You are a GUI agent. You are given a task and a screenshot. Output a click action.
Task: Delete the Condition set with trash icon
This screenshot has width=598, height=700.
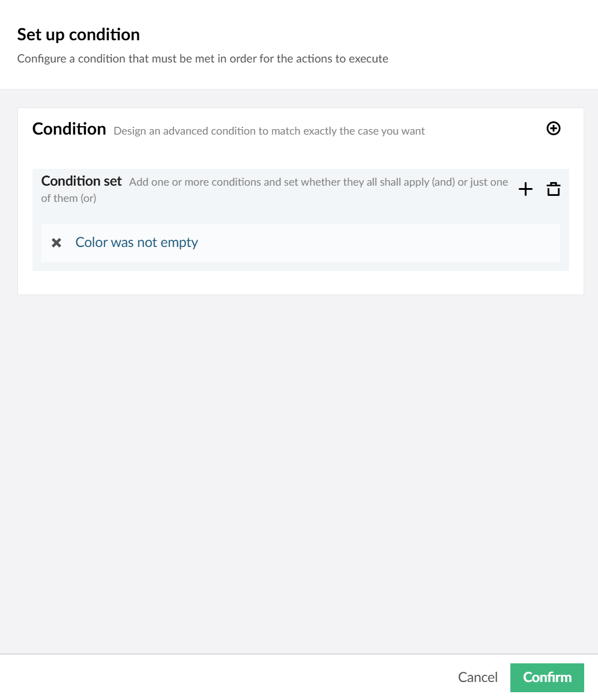[x=553, y=189]
